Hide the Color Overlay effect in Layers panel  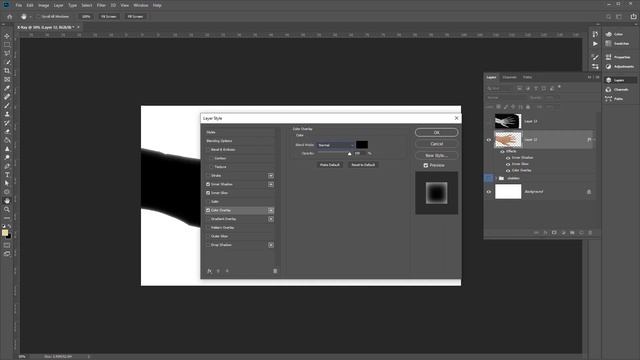coord(508,171)
